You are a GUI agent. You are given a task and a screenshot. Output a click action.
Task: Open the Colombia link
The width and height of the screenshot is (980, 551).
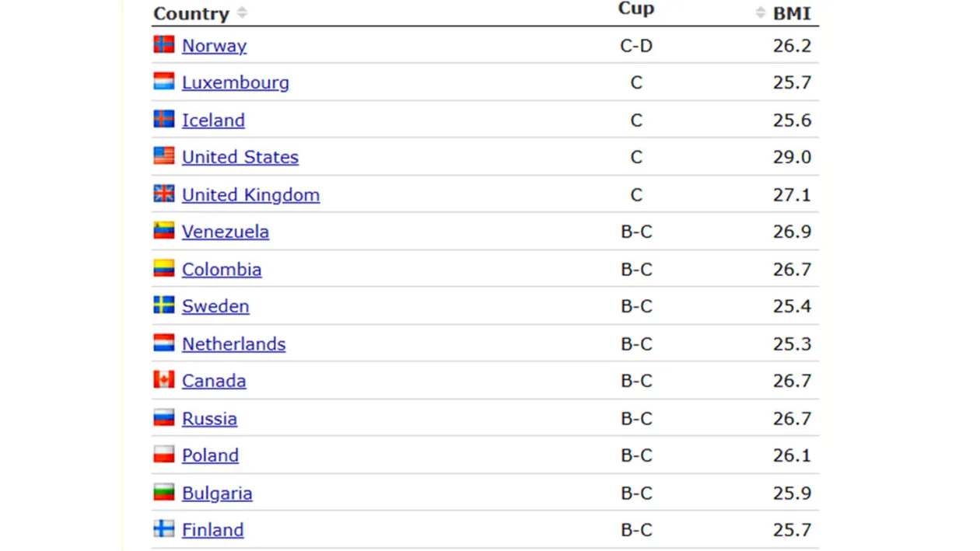tap(222, 270)
